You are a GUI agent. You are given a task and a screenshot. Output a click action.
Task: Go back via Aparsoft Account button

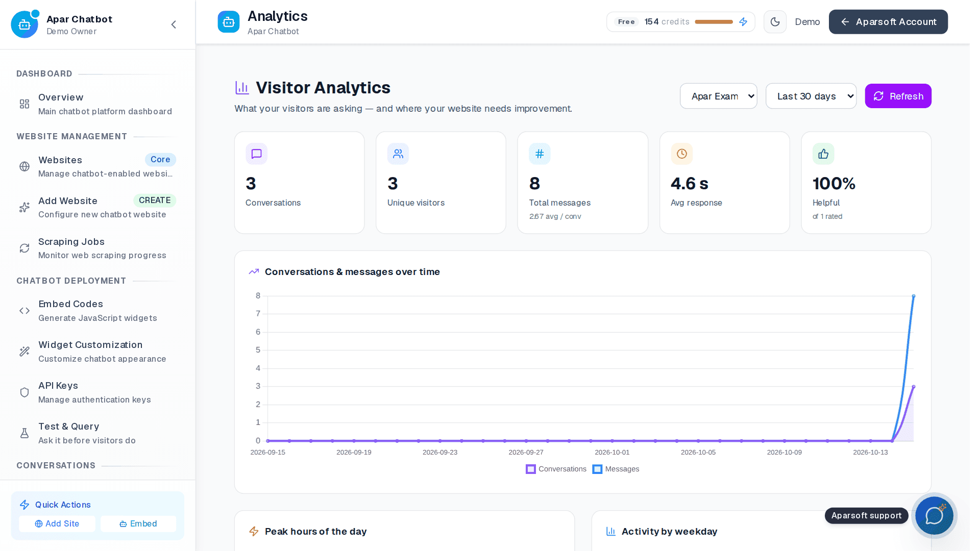[888, 22]
